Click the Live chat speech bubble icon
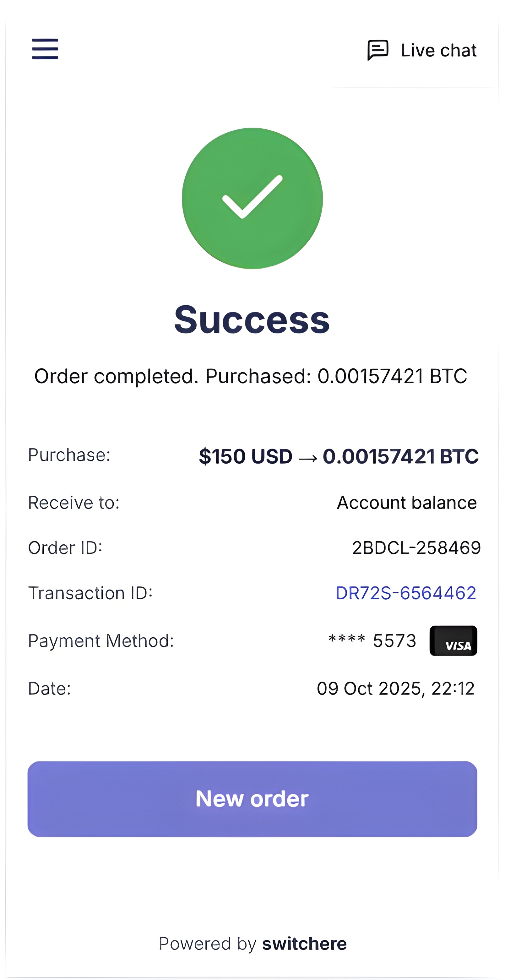The height and width of the screenshot is (980, 505). pyautogui.click(x=377, y=50)
